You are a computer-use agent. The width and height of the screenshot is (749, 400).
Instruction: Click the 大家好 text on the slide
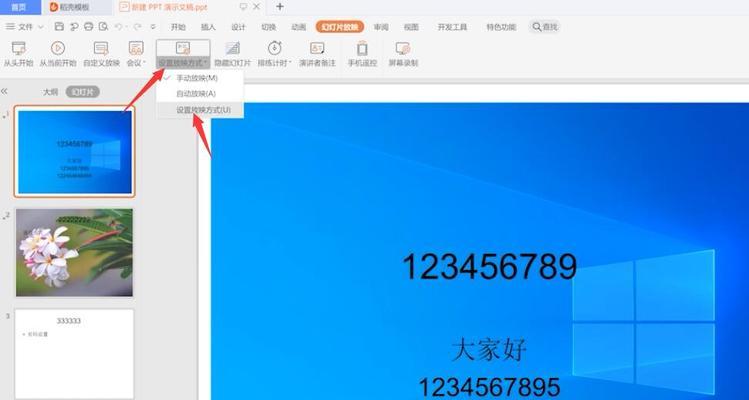tap(489, 349)
